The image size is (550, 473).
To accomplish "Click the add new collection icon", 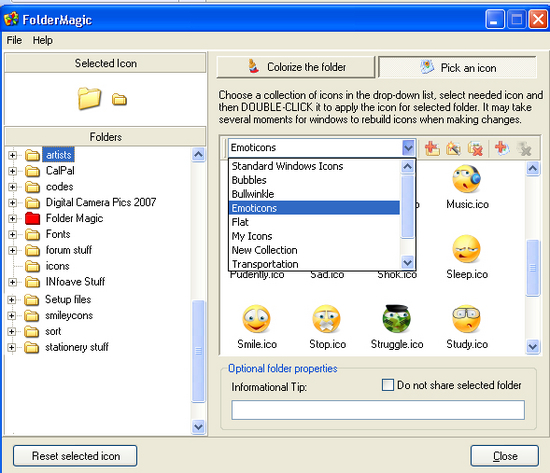I will pyautogui.click(x=432, y=148).
